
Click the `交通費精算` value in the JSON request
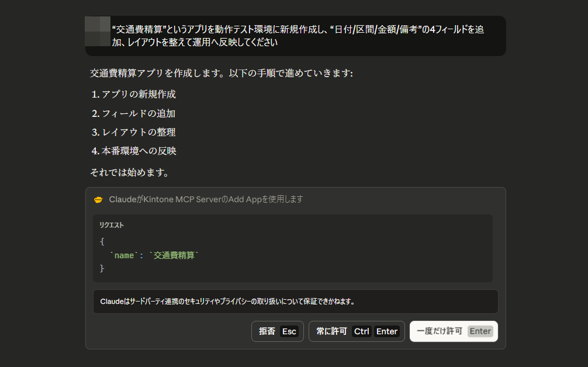click(174, 255)
